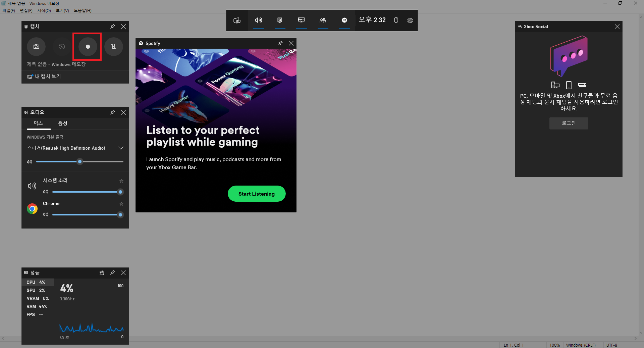Close the Spotify widget
Screen dimensions: 644x348
(x=291, y=43)
